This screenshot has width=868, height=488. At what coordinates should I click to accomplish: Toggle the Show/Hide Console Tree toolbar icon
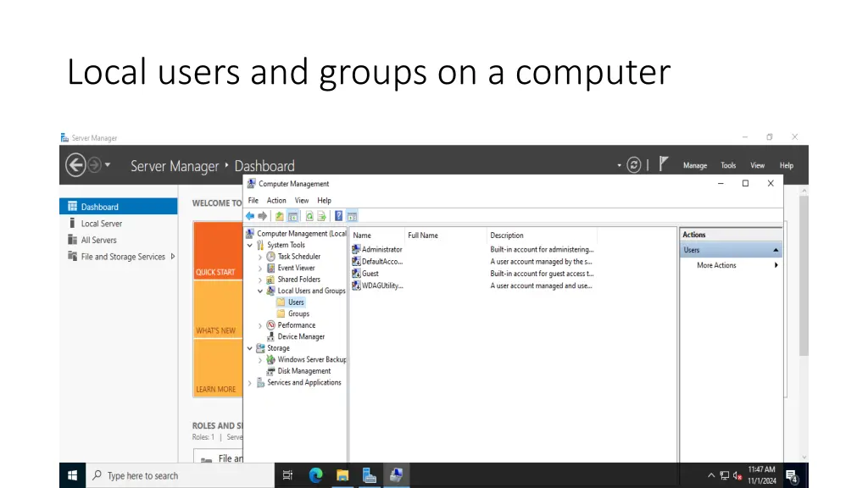(x=292, y=216)
